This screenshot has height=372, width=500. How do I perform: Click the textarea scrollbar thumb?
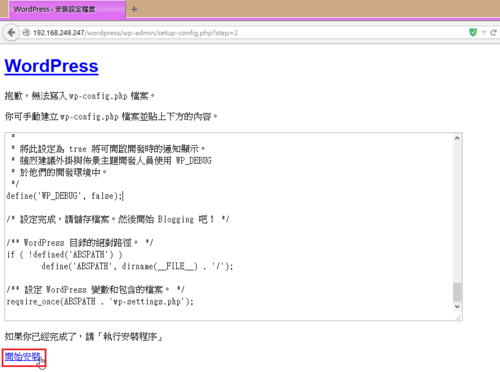(457, 292)
